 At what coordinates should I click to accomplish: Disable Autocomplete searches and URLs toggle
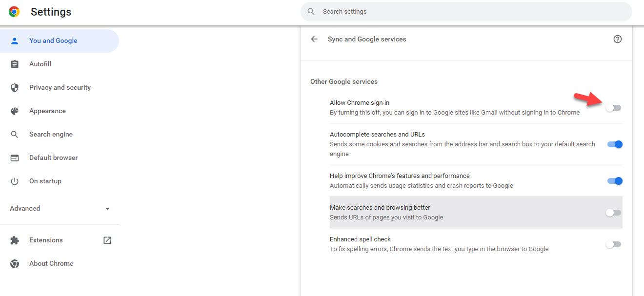click(x=614, y=144)
